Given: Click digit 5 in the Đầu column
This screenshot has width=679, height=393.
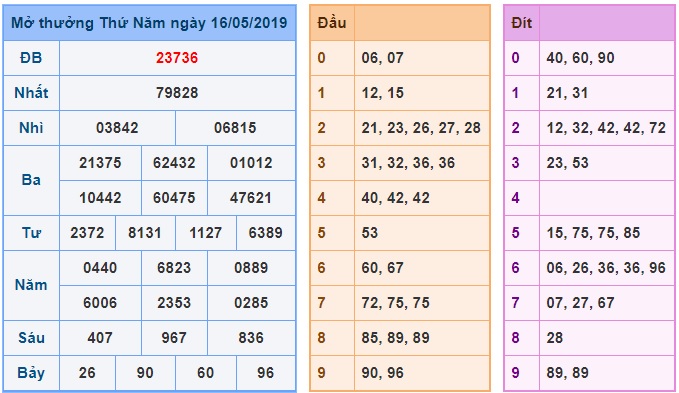Looking at the screenshot, I should pos(321,233).
